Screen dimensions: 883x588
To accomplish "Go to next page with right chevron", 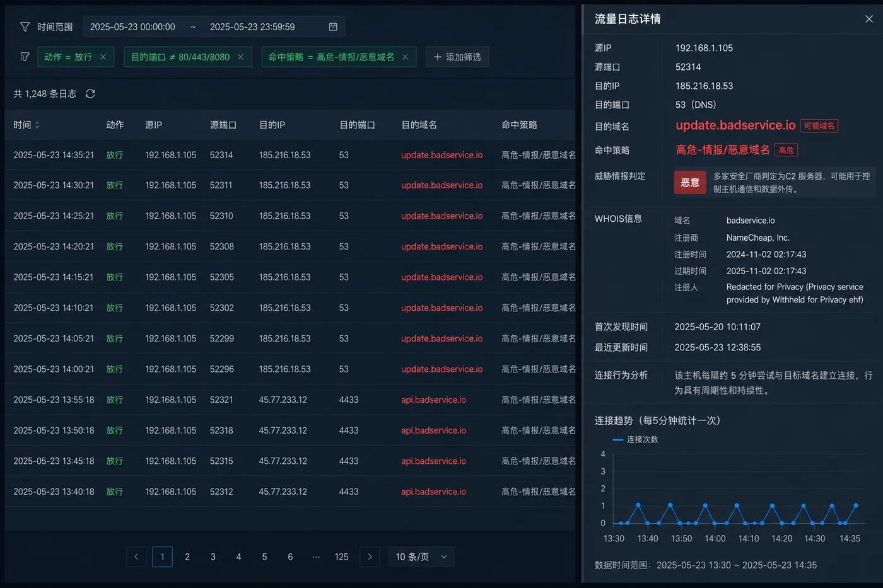I will click(x=370, y=556).
